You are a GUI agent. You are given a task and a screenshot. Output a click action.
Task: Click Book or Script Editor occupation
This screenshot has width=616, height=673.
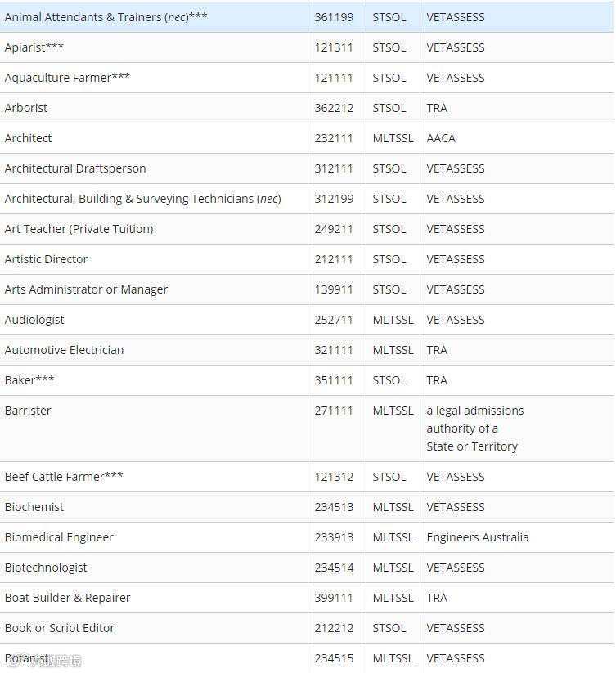tap(60, 628)
